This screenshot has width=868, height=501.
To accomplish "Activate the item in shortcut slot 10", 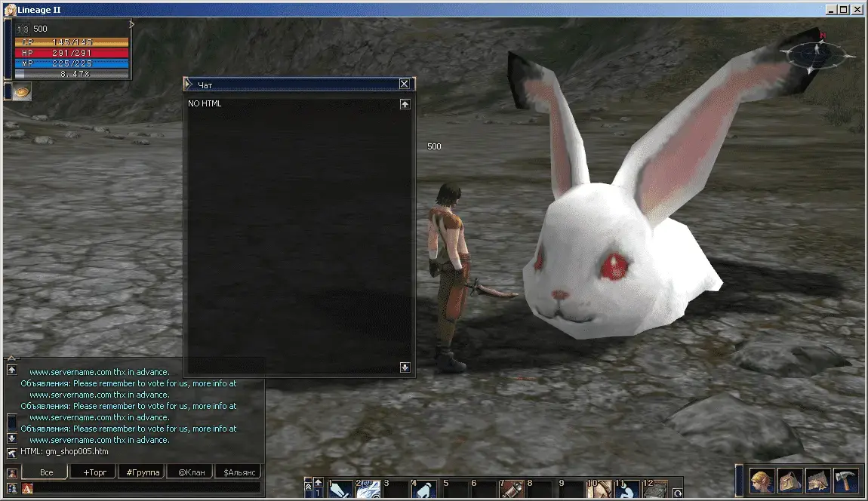I will coord(599,489).
